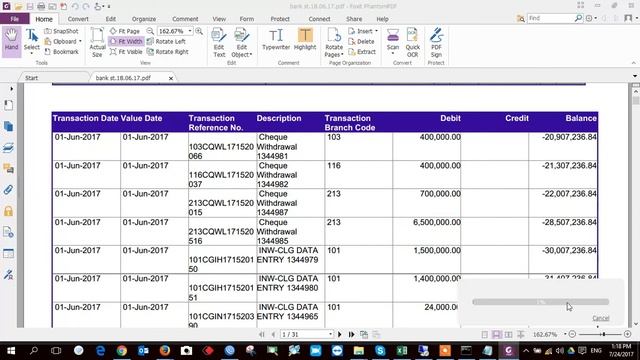Enable continuous page display mode
The width and height of the screenshot is (640, 360).
(x=496, y=334)
